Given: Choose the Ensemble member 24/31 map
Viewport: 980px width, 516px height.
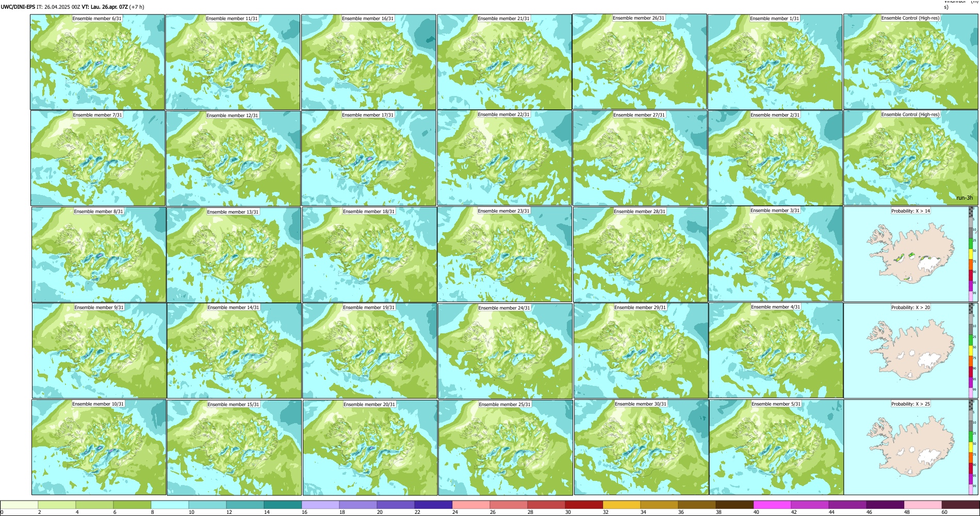Looking at the screenshot, I should (505, 351).
